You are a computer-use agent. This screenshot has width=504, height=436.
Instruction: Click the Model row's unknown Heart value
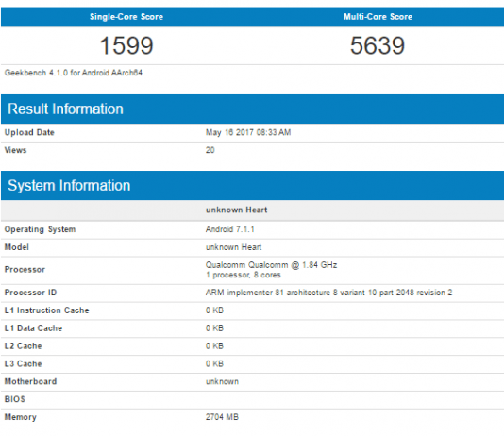(x=234, y=247)
